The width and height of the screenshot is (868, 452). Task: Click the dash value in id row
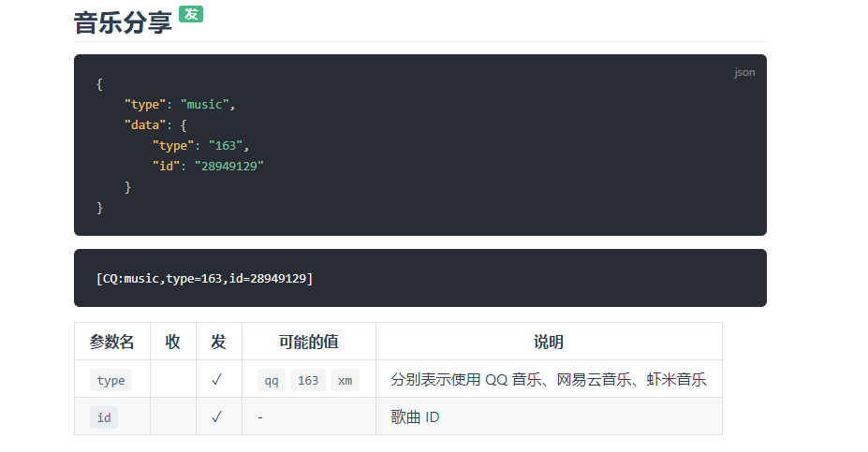tap(260, 417)
